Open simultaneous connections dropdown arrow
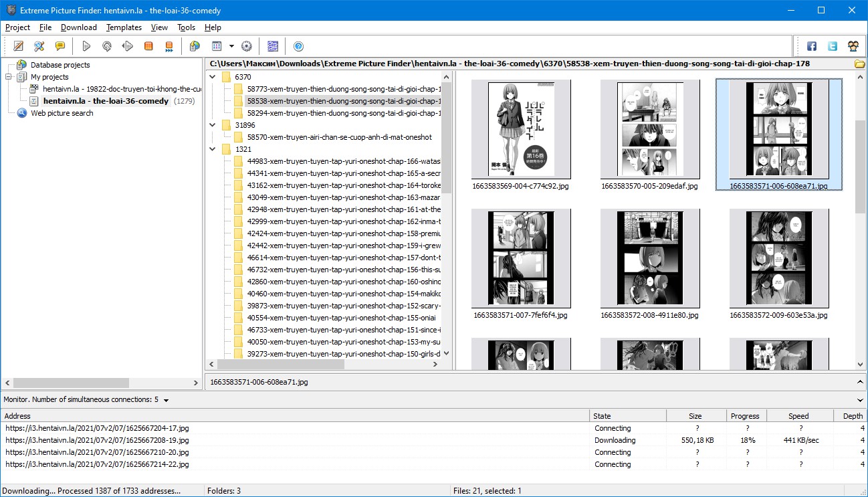Screen dimensions: 868x497 point(166,401)
